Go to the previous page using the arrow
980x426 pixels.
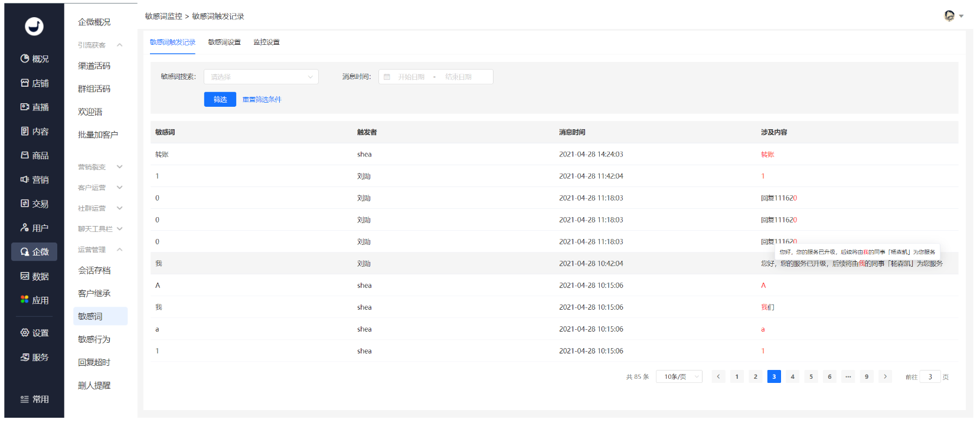click(718, 376)
